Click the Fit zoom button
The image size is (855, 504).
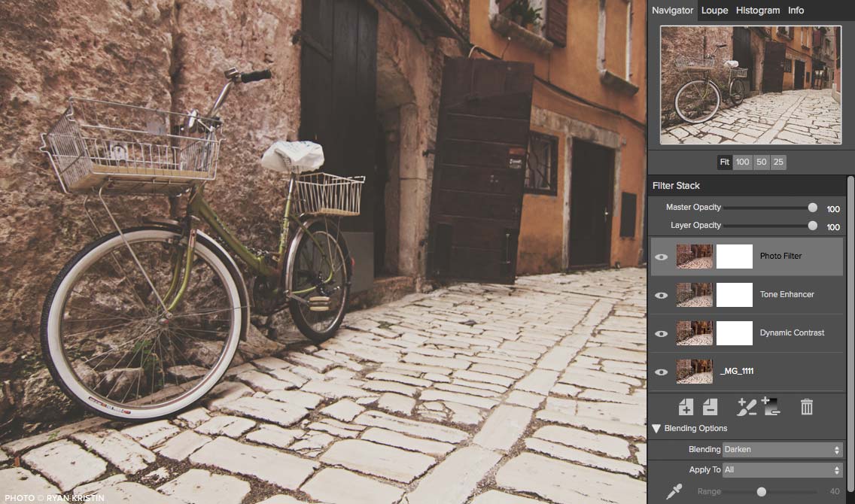coord(724,162)
